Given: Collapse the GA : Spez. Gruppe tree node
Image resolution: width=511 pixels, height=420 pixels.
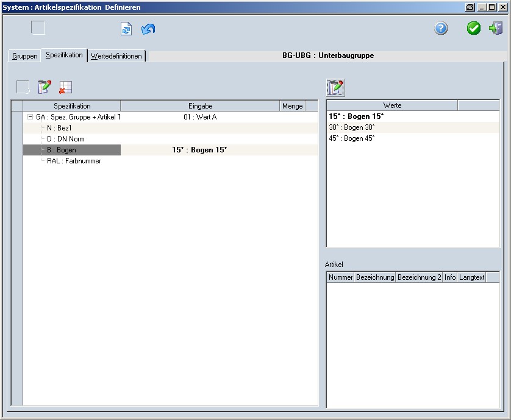Looking at the screenshot, I should (x=30, y=117).
